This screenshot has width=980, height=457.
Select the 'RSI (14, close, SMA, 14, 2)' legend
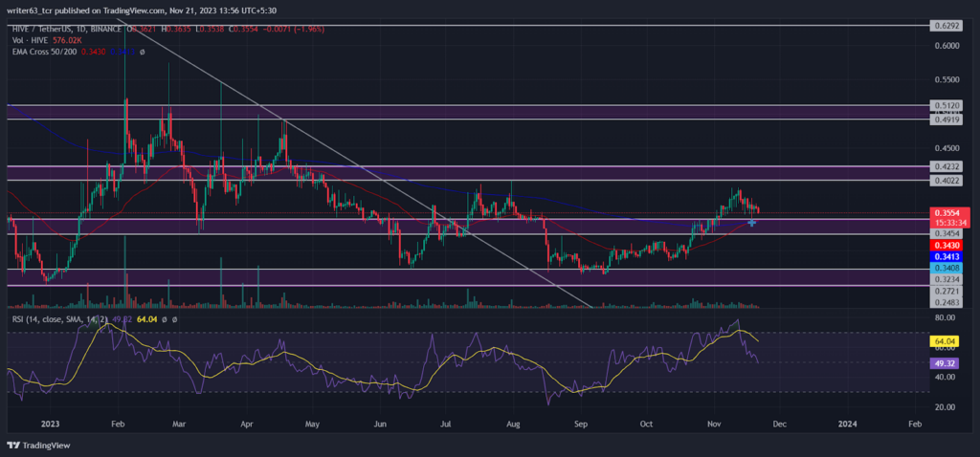[62, 319]
